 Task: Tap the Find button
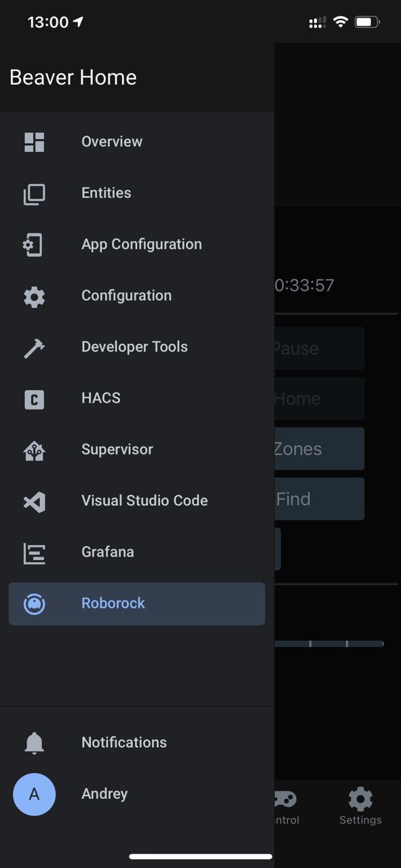click(319, 498)
